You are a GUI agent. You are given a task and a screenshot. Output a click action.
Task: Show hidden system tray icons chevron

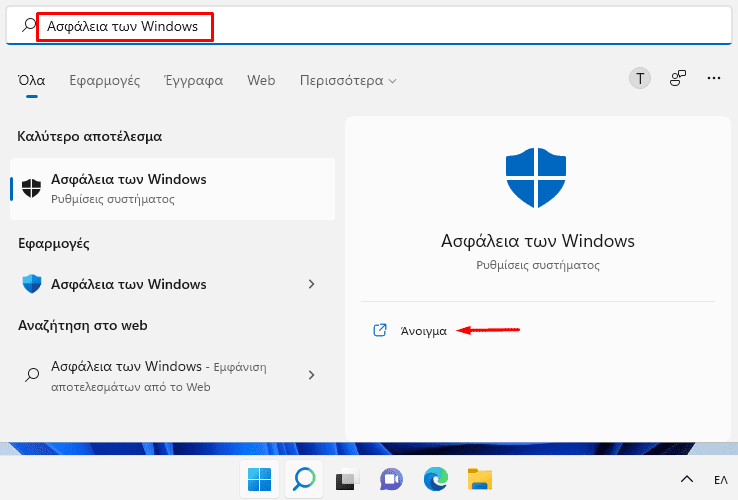[x=687, y=479]
